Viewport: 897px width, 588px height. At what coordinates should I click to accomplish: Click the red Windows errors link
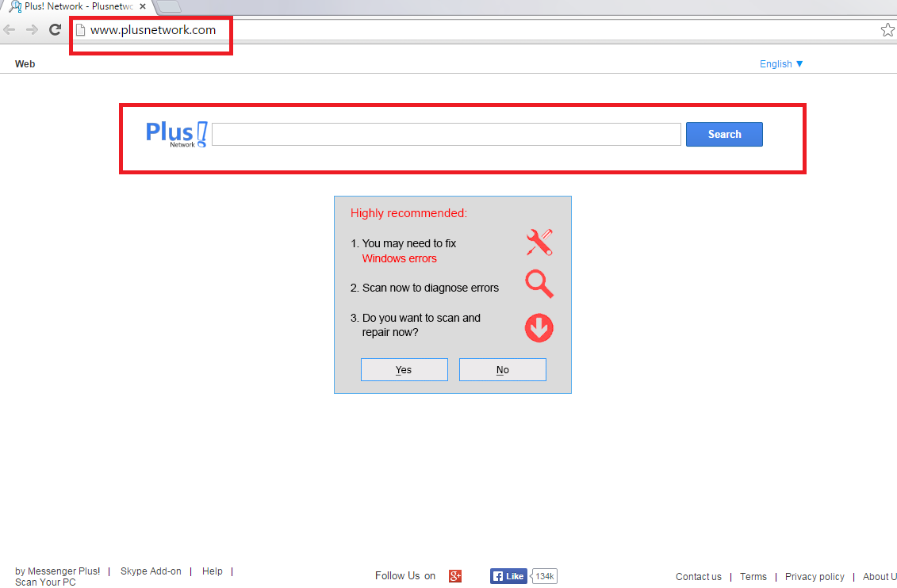click(x=399, y=259)
